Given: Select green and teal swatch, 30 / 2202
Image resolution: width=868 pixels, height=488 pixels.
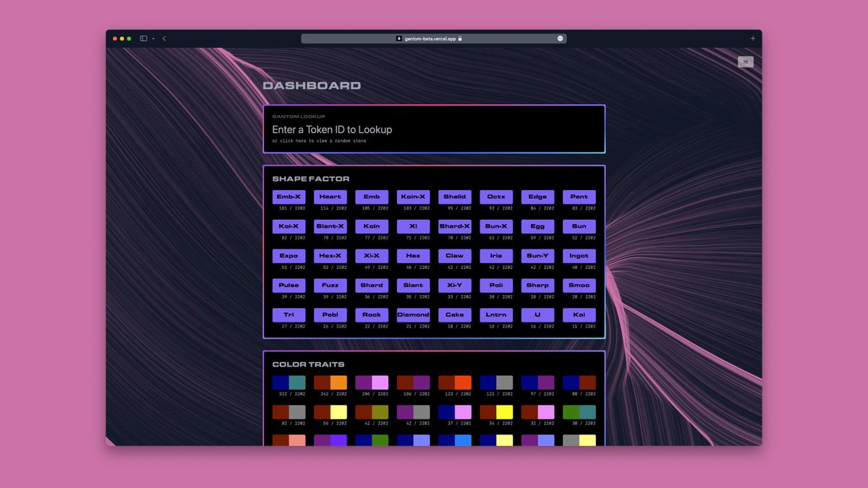Looking at the screenshot, I should [x=579, y=412].
